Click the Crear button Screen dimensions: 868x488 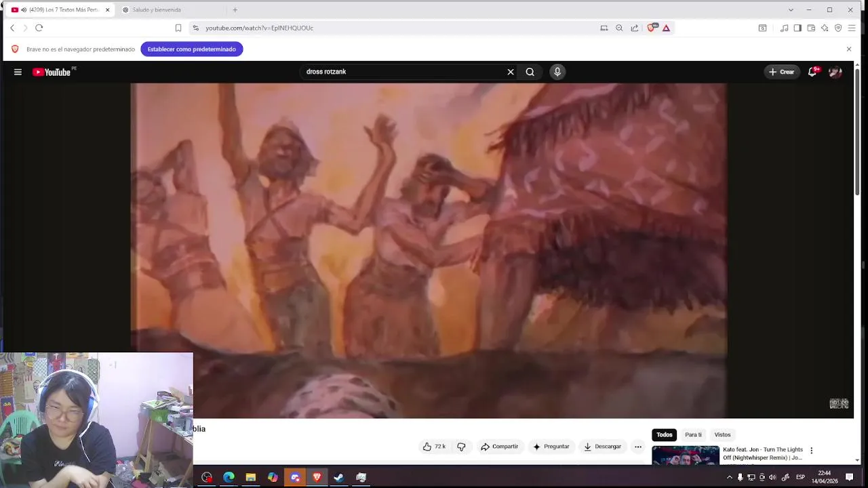pyautogui.click(x=781, y=72)
